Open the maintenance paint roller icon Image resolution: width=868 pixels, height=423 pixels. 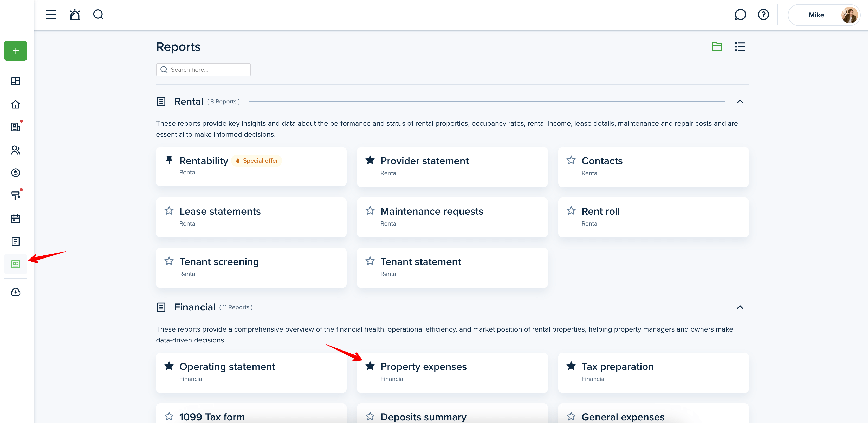point(16,195)
